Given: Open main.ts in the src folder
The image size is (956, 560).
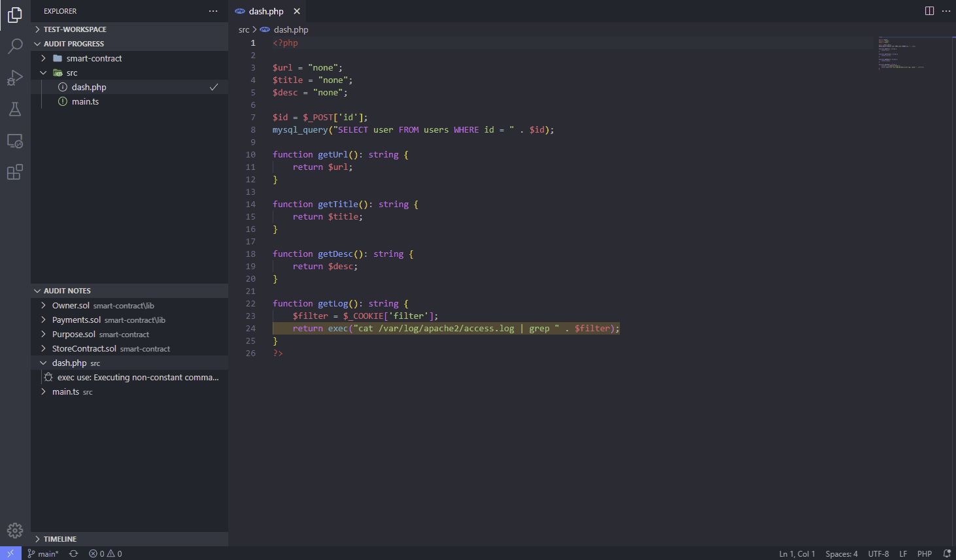Looking at the screenshot, I should (x=85, y=101).
